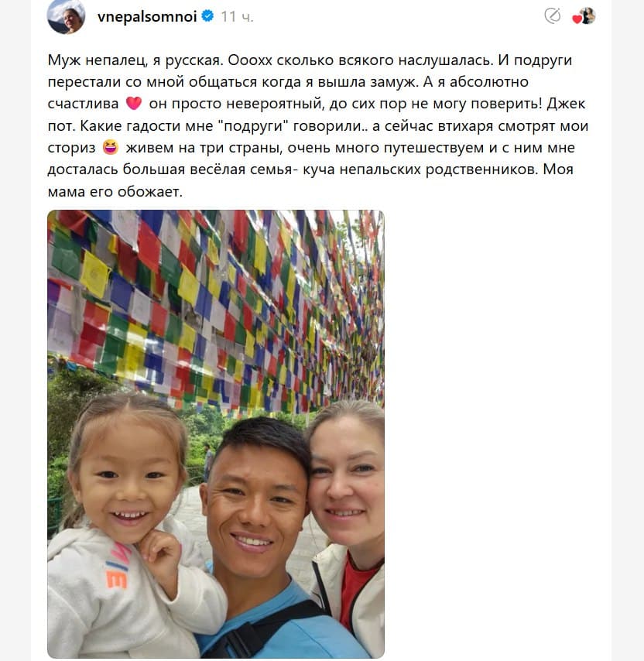This screenshot has width=644, height=661.
Task: Open the vnepalsomnoi profile avatar
Action: coord(66,17)
